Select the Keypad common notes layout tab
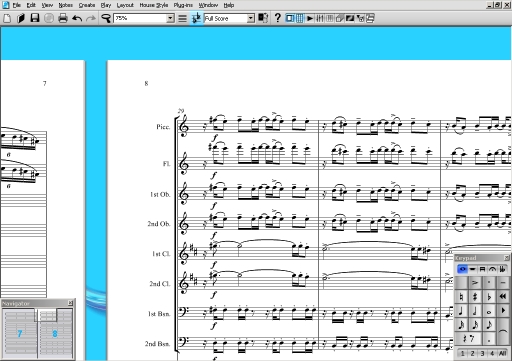Screen dimensions: 512x361 click(462, 269)
